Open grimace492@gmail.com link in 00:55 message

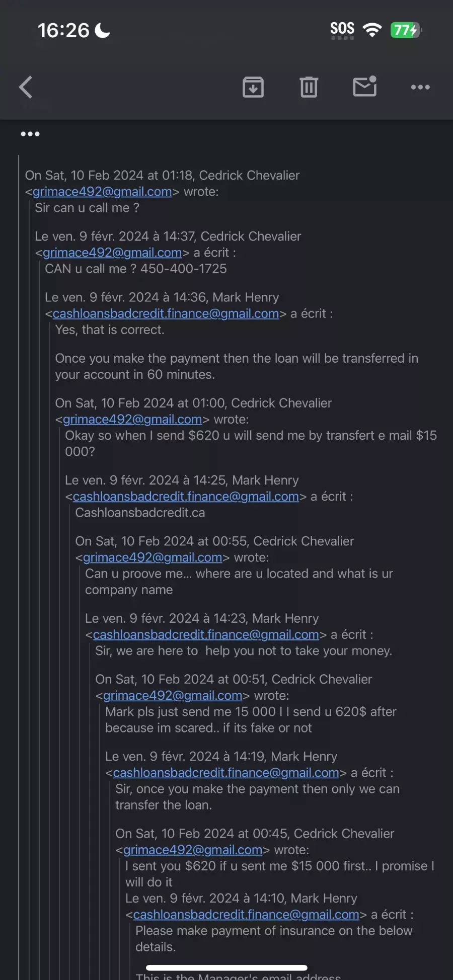click(153, 557)
